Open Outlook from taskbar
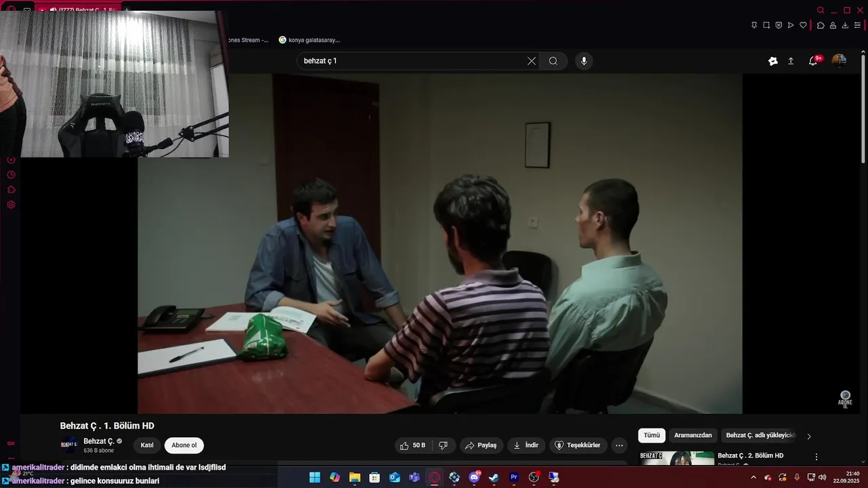868x488 pixels. click(395, 477)
